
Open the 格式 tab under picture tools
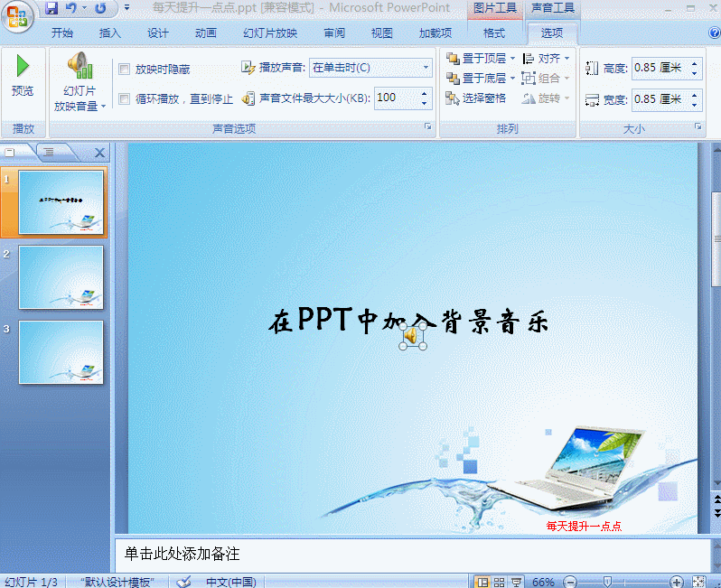click(x=494, y=33)
